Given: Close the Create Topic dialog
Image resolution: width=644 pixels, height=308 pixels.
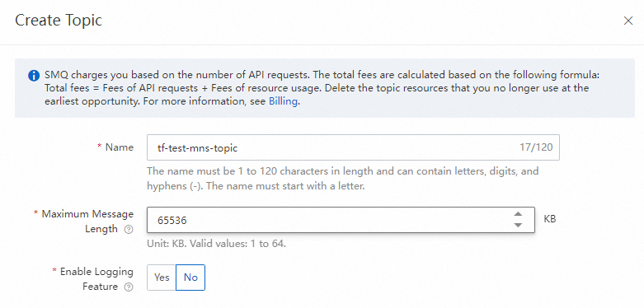Looking at the screenshot, I should pyautogui.click(x=628, y=21).
